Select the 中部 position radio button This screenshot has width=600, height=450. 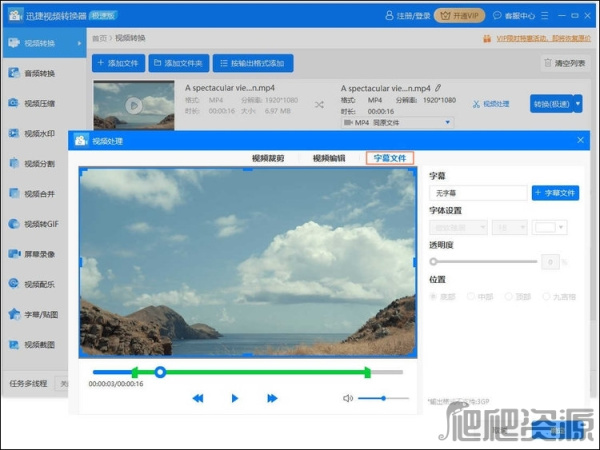pyautogui.click(x=471, y=297)
